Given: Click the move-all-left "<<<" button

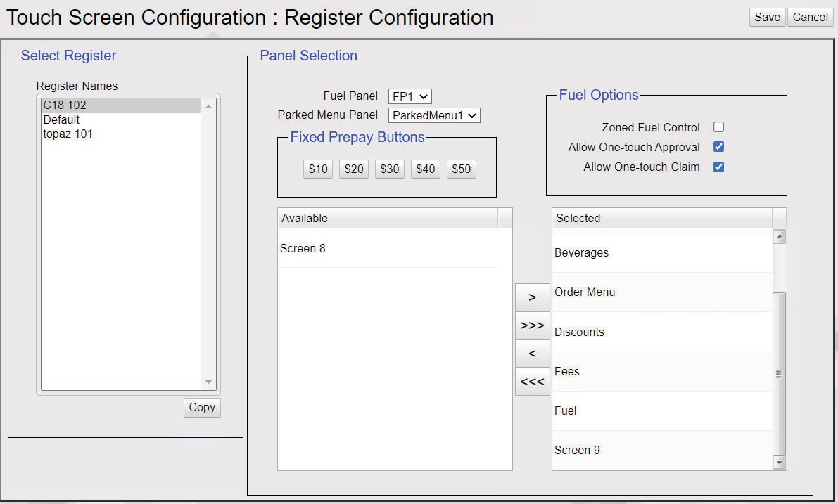Looking at the screenshot, I should click(x=533, y=381).
